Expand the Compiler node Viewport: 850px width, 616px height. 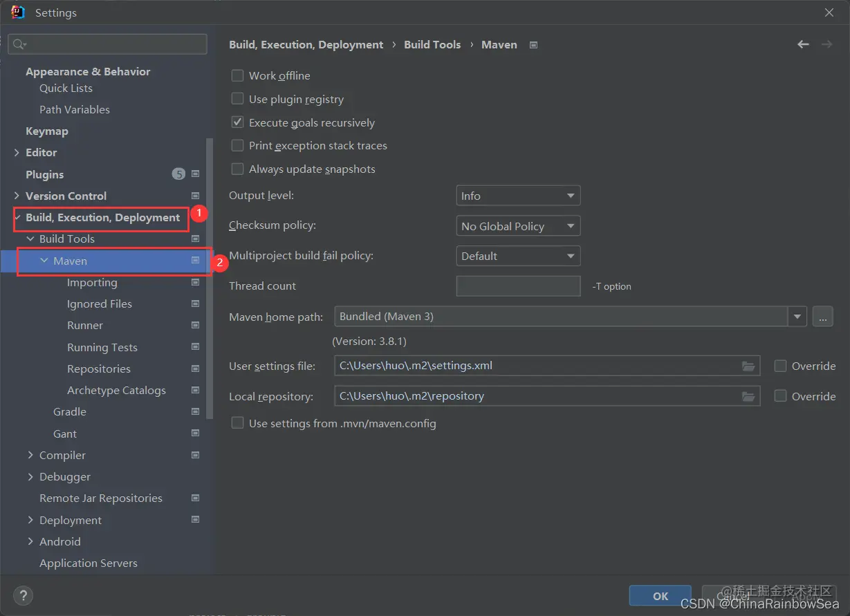pyautogui.click(x=30, y=455)
